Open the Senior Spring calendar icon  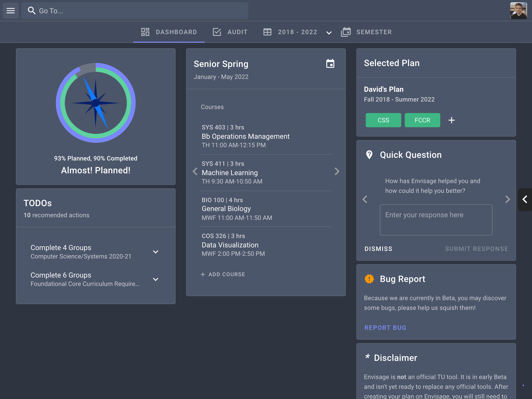pyautogui.click(x=330, y=64)
